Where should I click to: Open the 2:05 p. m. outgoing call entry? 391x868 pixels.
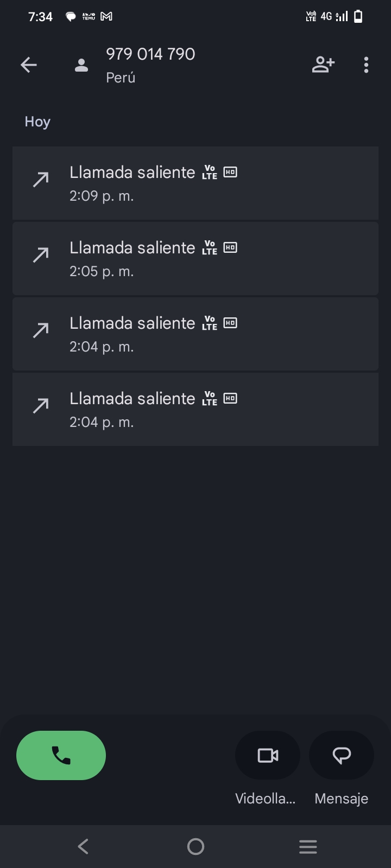pos(195,258)
